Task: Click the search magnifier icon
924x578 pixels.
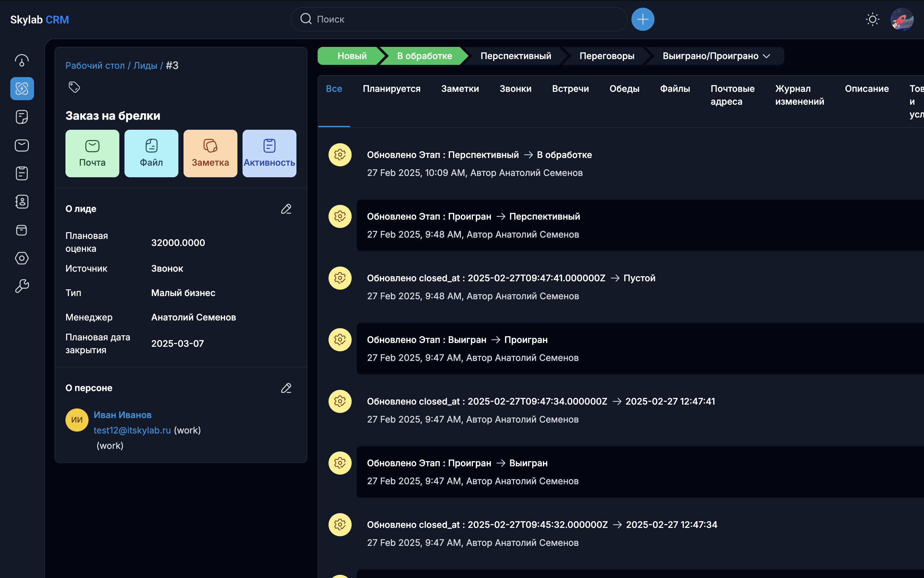Action: [306, 19]
